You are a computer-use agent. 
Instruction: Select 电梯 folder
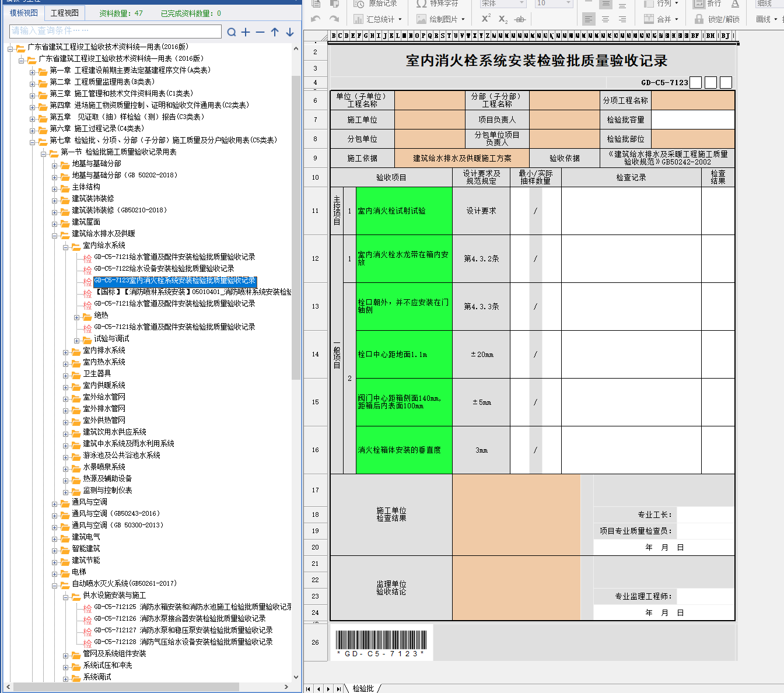[79, 572]
